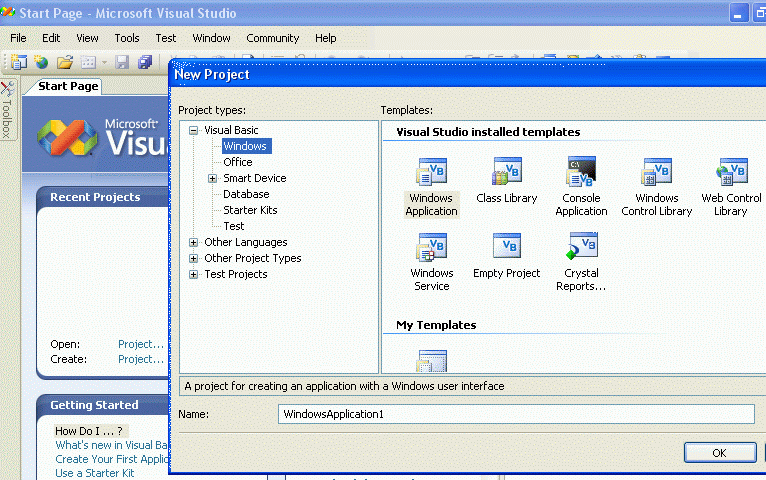Expand the Other Project Types node
This screenshot has width=766, height=480.
tap(193, 258)
